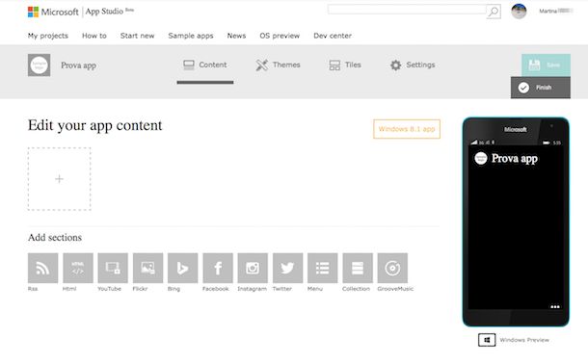Open the phone preview ellipsis menu
The width and height of the screenshot is (588, 364).
tap(555, 306)
